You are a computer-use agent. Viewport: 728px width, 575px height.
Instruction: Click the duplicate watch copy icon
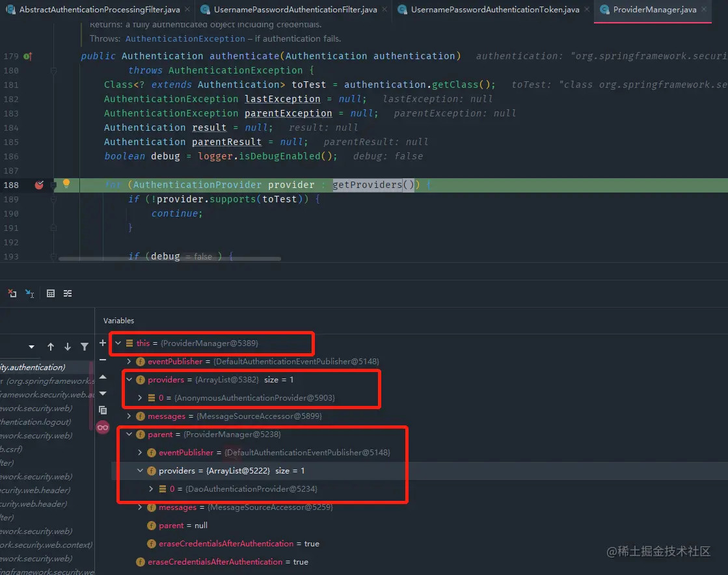[x=103, y=410]
